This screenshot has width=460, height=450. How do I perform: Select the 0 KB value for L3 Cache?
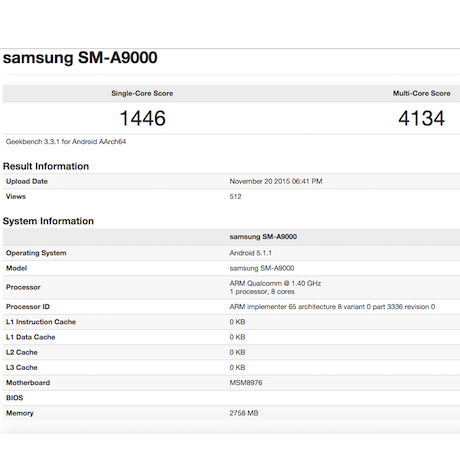point(237,367)
